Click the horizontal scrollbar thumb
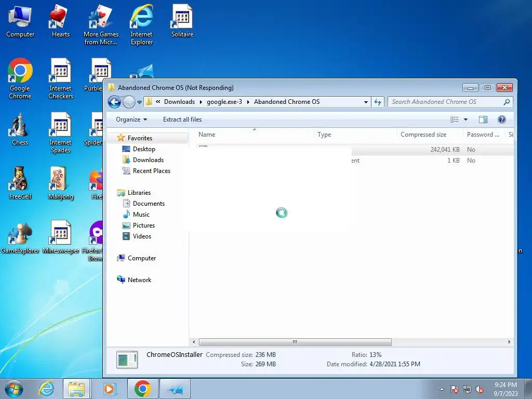Viewport: 532px width, 399px height. click(x=295, y=342)
